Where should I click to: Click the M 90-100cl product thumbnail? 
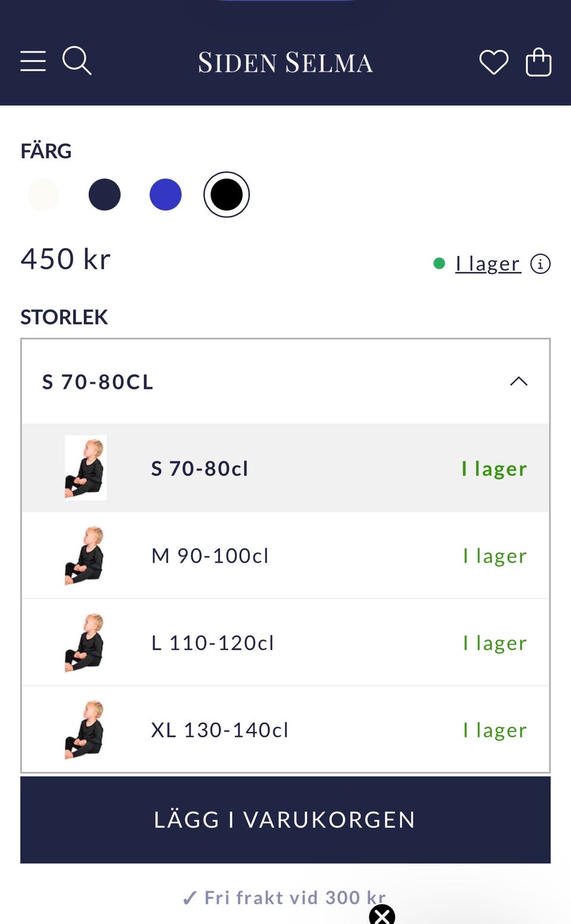coord(85,555)
